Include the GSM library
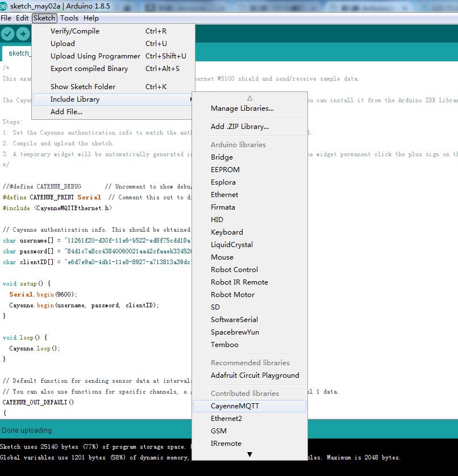 pos(249,431)
